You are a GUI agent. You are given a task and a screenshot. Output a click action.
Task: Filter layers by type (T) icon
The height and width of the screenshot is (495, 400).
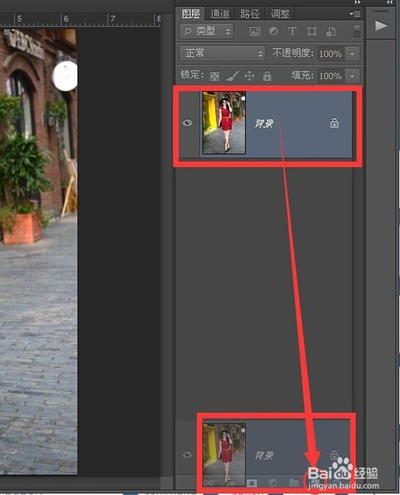[292, 31]
